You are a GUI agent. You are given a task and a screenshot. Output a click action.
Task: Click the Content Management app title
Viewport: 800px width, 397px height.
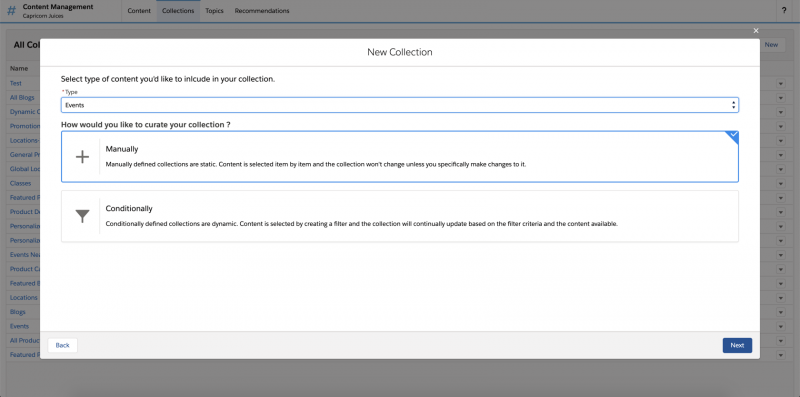[58, 7]
